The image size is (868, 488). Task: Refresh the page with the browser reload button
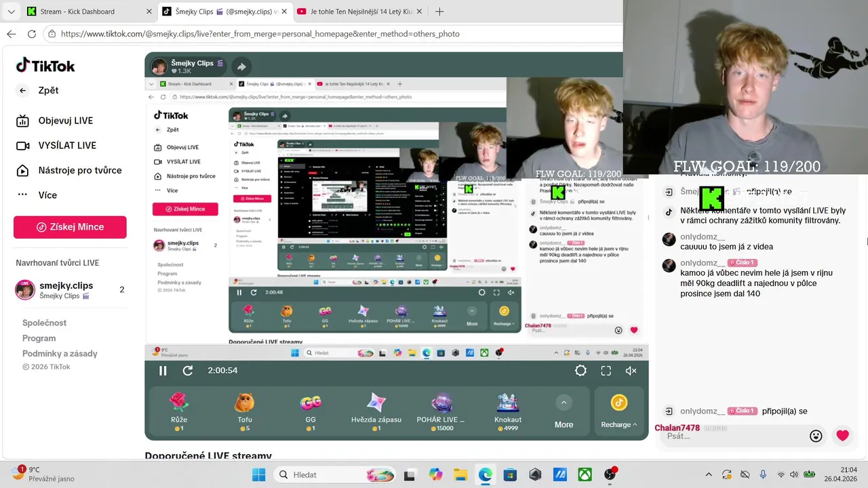pos(31,34)
